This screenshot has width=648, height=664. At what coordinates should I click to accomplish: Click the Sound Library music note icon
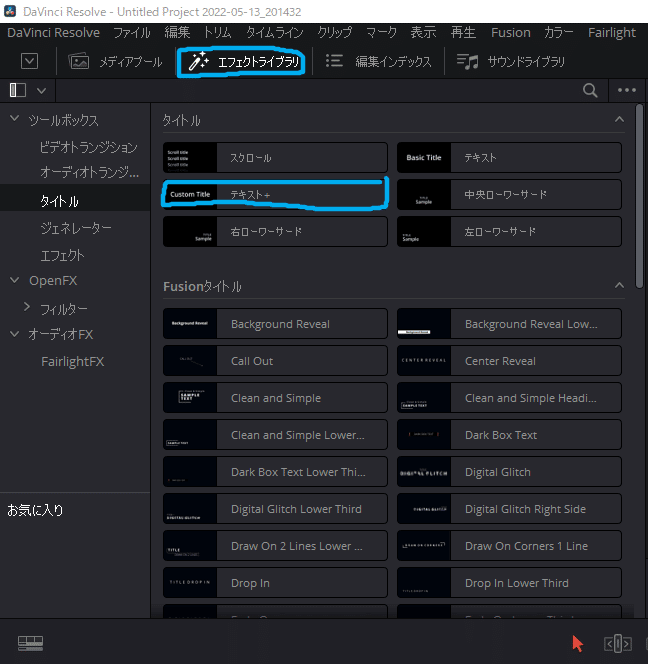(x=467, y=62)
